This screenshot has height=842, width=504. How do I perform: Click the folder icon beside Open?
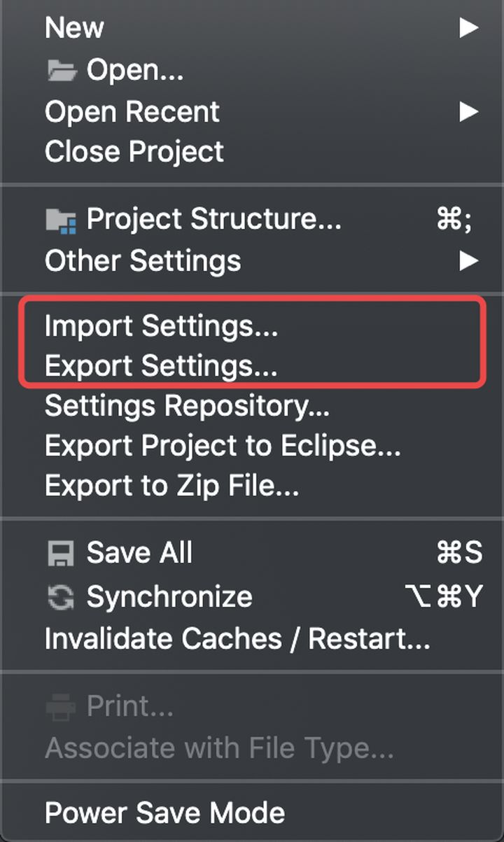61,70
